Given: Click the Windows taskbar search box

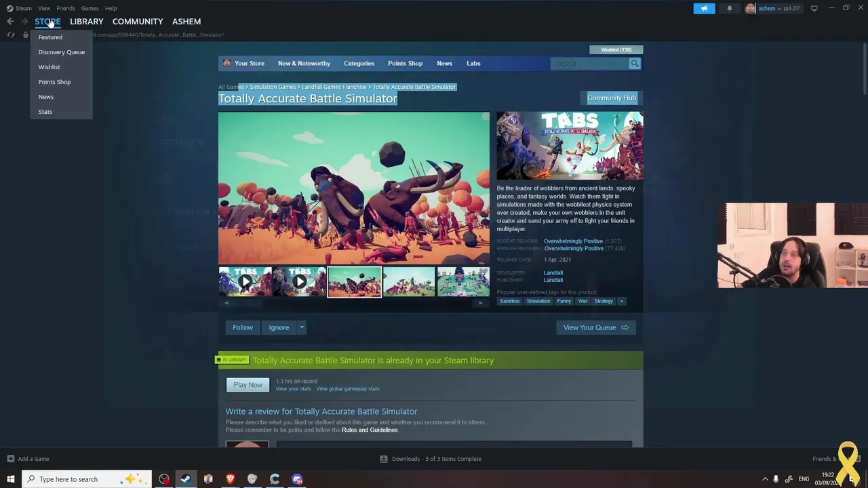Looking at the screenshot, I should tap(87, 479).
